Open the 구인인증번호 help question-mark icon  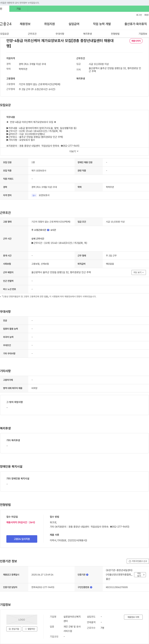(x=91, y=587)
